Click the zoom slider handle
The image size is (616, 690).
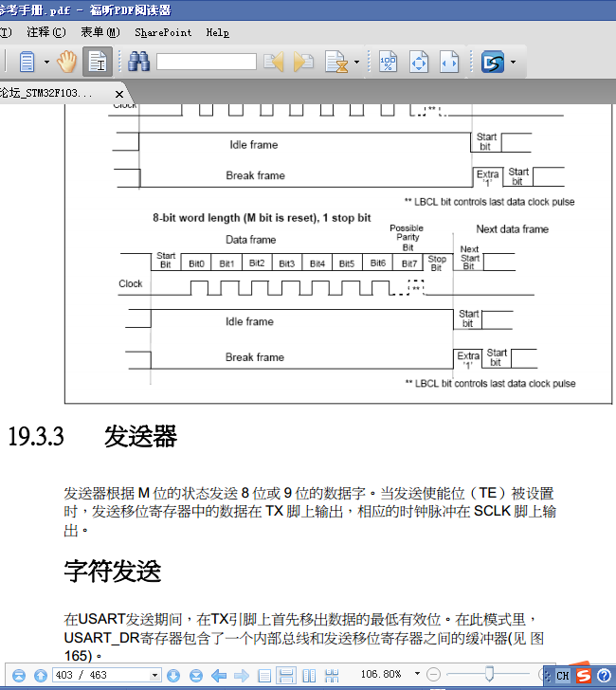tap(489, 674)
